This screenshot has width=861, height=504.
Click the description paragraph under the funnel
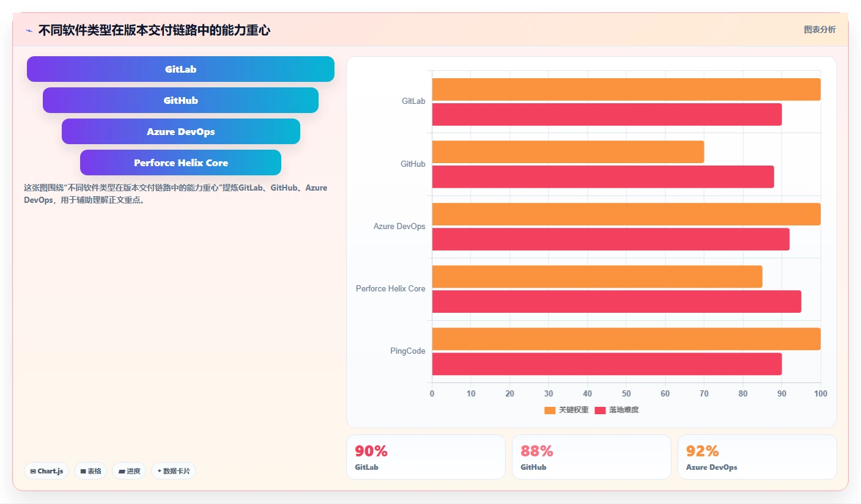pyautogui.click(x=176, y=194)
